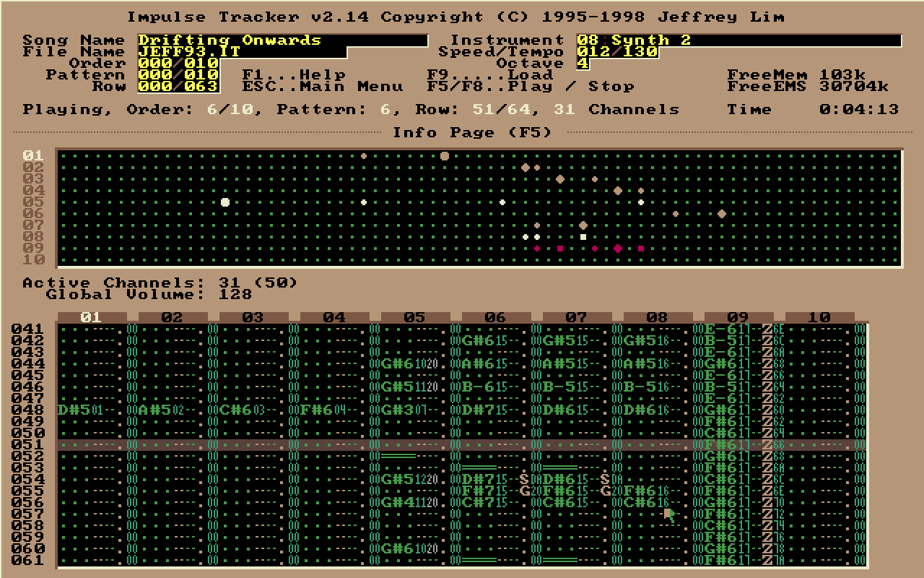Select the A#5 note in row 044 channel 07
The width and height of the screenshot is (924, 578).
pyautogui.click(x=559, y=364)
